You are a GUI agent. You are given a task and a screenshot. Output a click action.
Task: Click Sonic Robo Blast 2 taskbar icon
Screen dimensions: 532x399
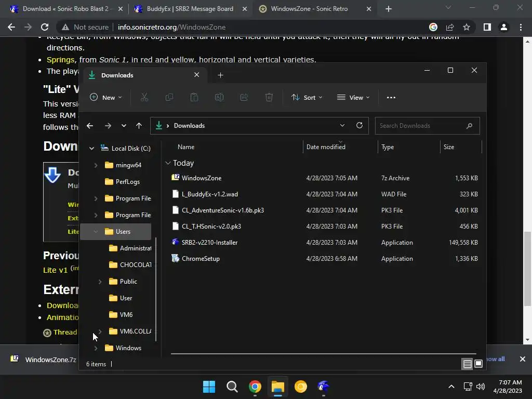coord(323,387)
